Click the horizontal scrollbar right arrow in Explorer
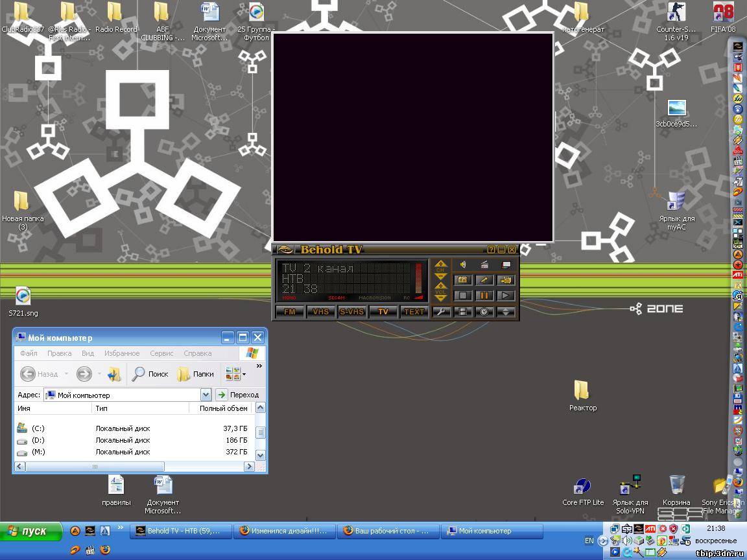 pyautogui.click(x=249, y=466)
